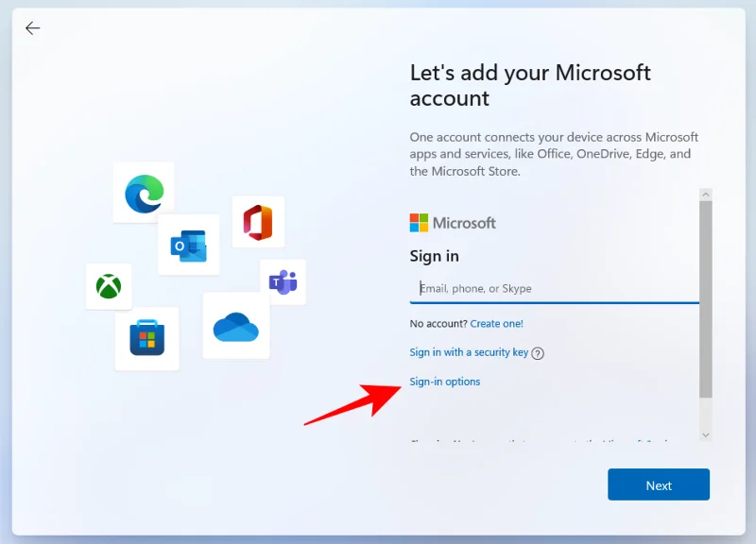Click the scrollbar down arrow
The image size is (756, 544).
pyautogui.click(x=706, y=435)
